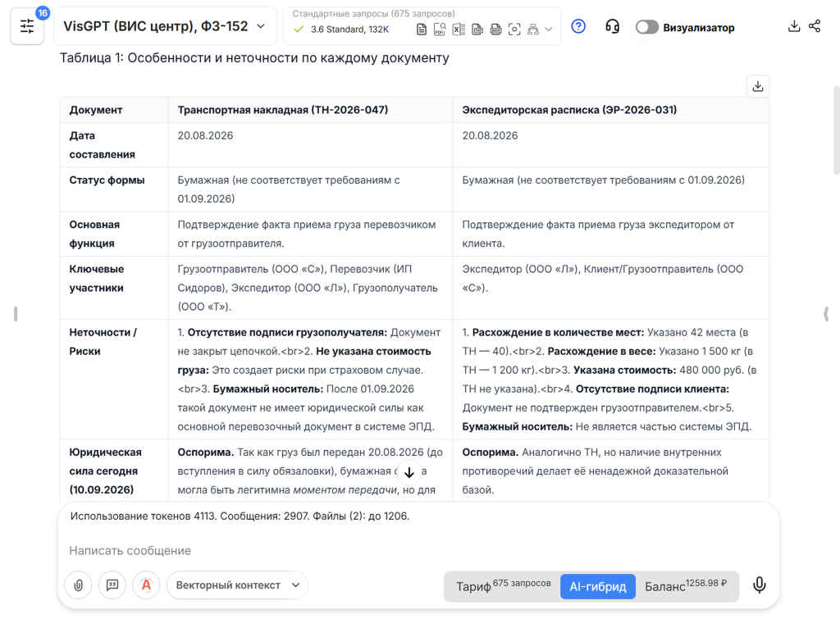Click the headset support icon

tap(612, 26)
